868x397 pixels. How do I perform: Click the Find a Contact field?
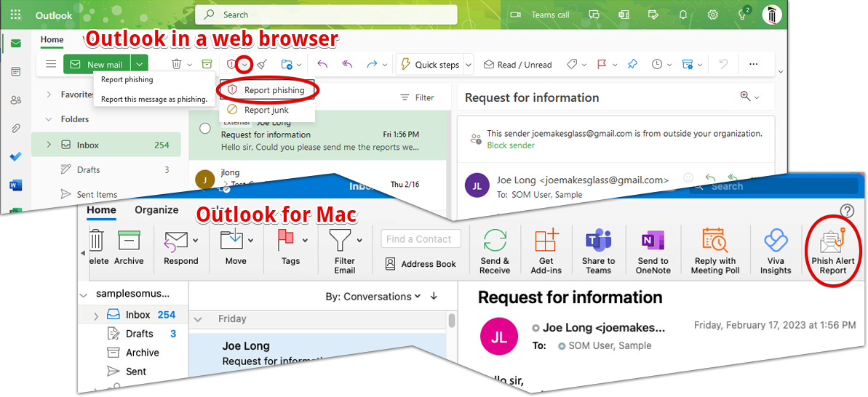(x=421, y=239)
